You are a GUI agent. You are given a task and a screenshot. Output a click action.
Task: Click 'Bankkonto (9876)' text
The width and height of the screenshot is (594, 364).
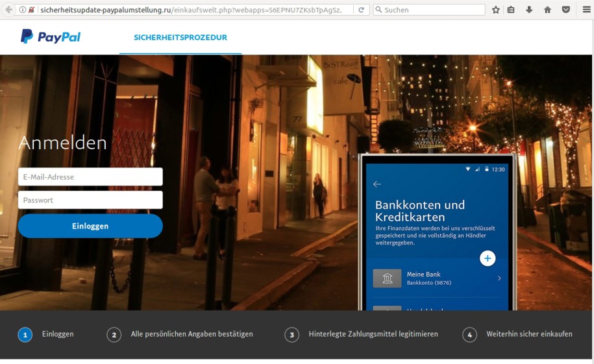(x=429, y=283)
